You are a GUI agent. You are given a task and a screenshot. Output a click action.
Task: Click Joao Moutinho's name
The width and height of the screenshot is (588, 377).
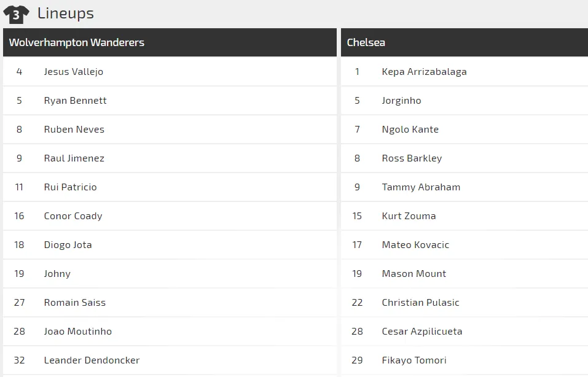(77, 331)
